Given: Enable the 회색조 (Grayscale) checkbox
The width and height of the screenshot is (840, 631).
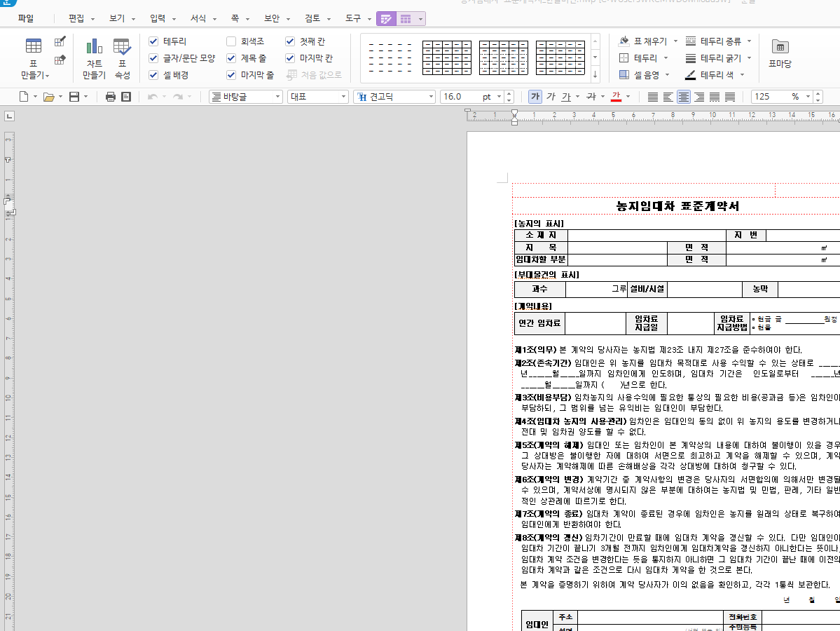Looking at the screenshot, I should pos(230,41).
